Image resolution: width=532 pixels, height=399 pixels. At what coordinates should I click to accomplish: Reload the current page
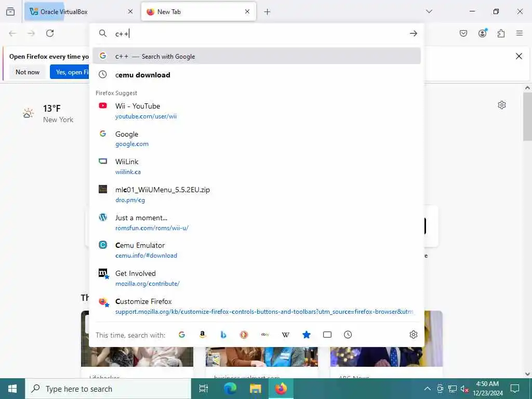coord(50,33)
